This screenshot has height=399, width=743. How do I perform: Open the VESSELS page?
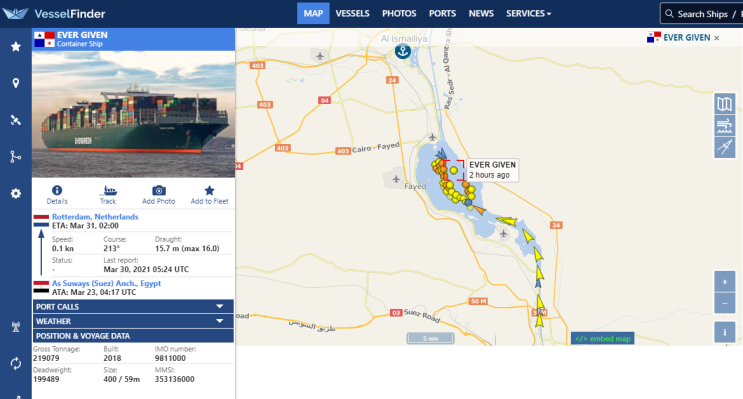click(x=353, y=13)
